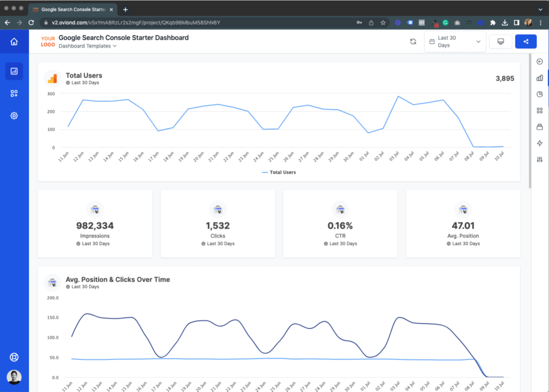
Task: Open the user profile avatar in sidebar
Action: click(14, 377)
